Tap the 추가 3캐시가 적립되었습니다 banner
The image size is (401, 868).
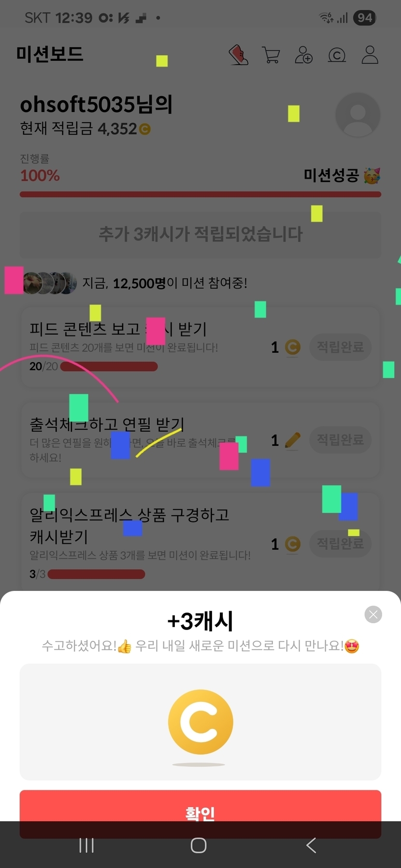point(200,234)
